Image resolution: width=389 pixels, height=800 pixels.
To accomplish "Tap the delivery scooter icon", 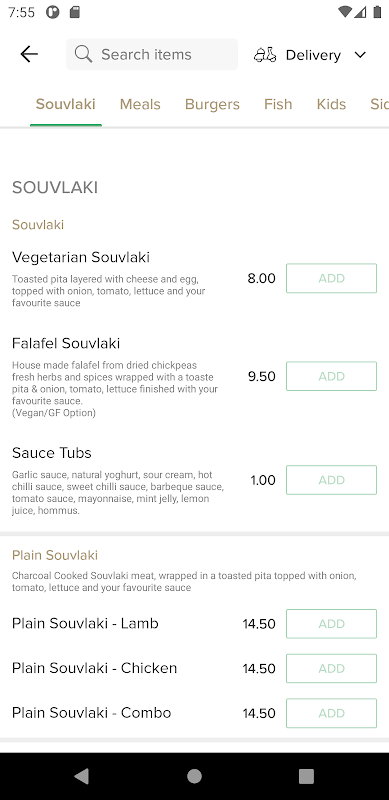I will point(265,55).
